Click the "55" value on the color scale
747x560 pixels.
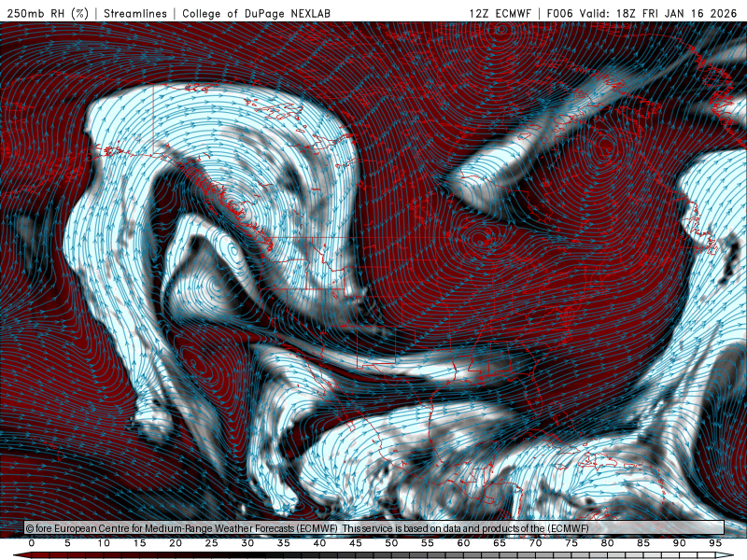click(427, 543)
